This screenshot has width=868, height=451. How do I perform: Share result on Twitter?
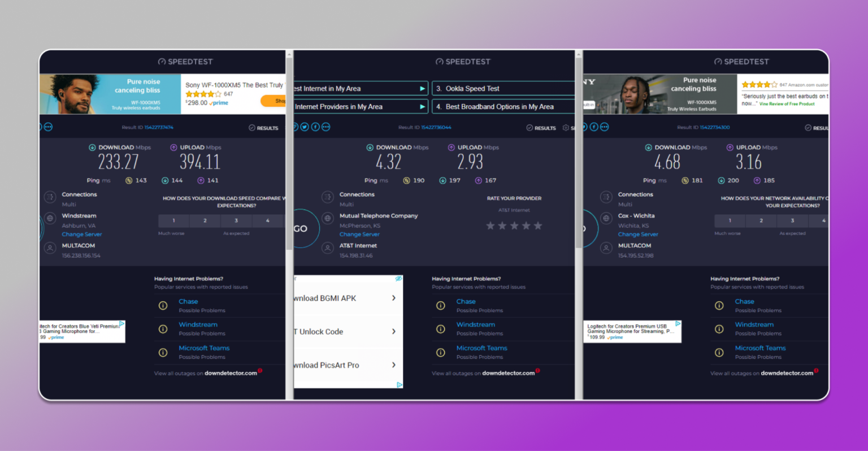[x=305, y=127]
